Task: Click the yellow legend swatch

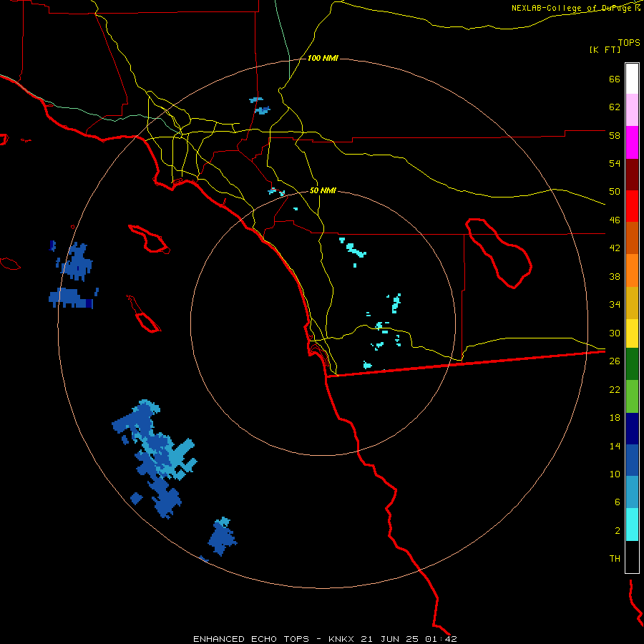Action: (632, 333)
